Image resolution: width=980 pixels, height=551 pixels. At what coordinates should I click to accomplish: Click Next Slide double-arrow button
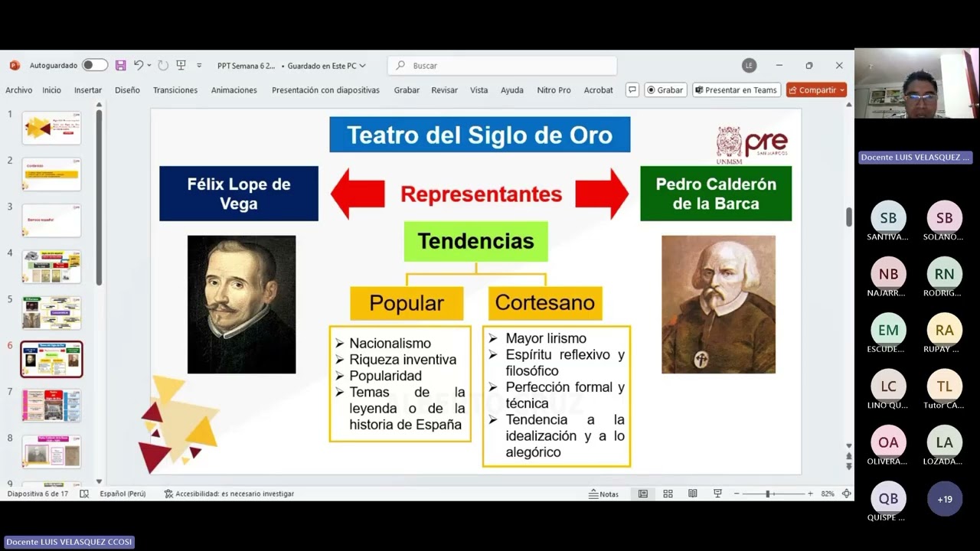[848, 467]
